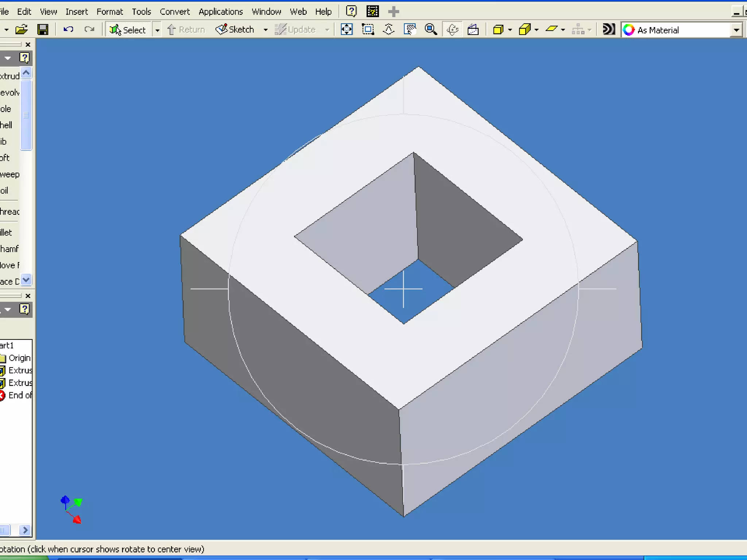The height and width of the screenshot is (560, 747).
Task: Toggle off the active Rotate tool
Action: coord(452,30)
